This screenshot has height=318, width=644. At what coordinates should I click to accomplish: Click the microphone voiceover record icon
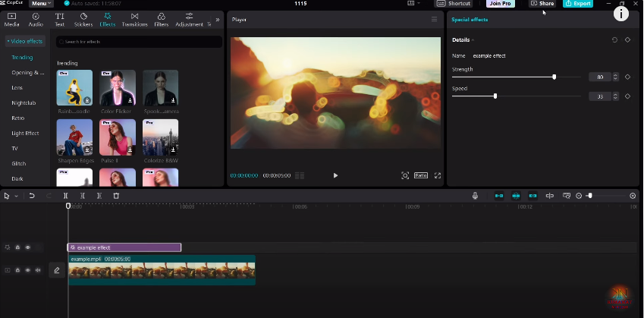(476, 196)
